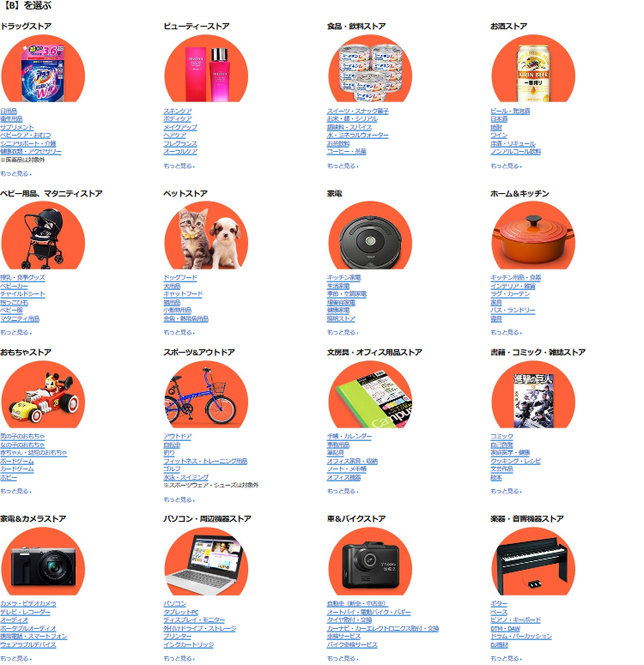Open the チャイルドシート link

[22, 294]
